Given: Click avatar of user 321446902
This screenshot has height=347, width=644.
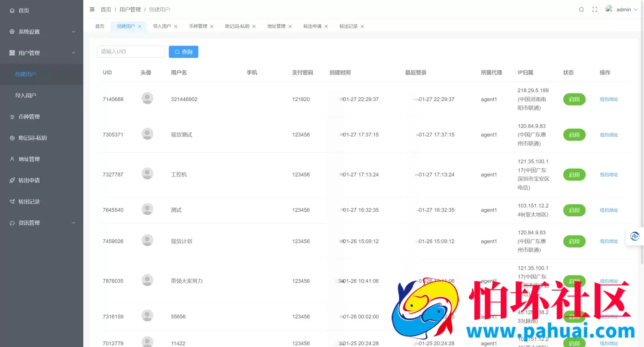Looking at the screenshot, I should 147,98.
